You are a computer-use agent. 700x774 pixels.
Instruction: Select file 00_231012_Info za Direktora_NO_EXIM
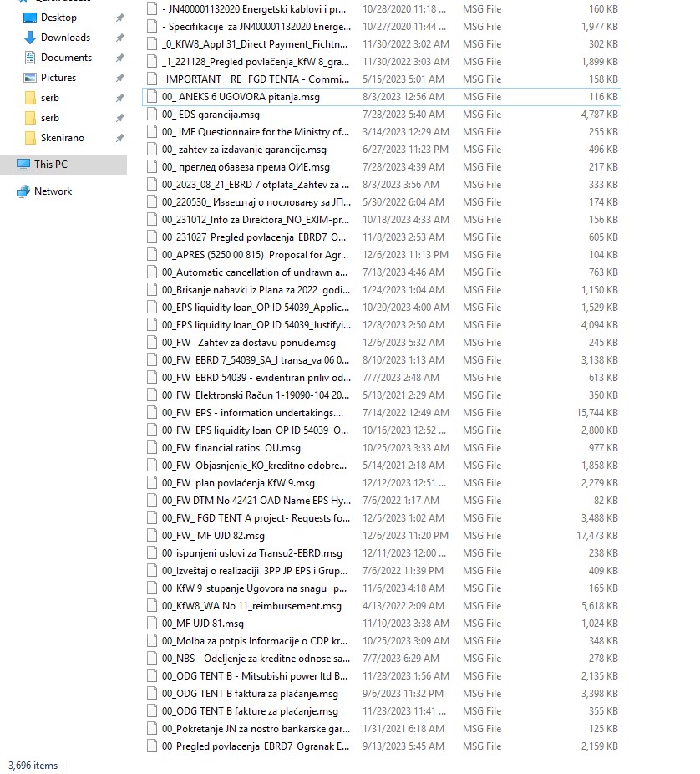coord(256,220)
